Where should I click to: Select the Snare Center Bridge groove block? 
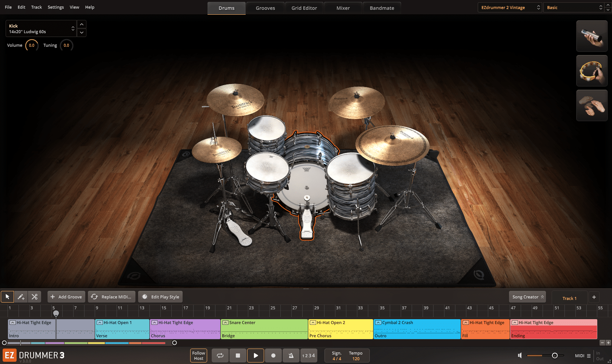point(264,329)
